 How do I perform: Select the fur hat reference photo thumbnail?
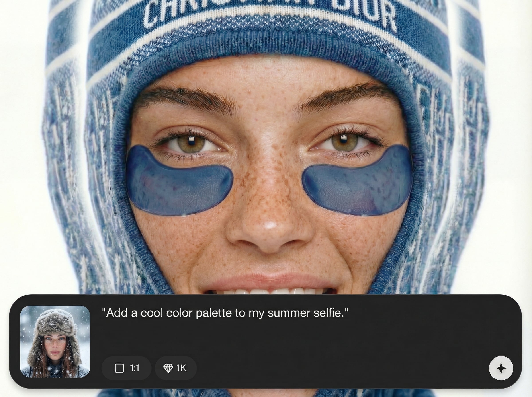pos(55,341)
